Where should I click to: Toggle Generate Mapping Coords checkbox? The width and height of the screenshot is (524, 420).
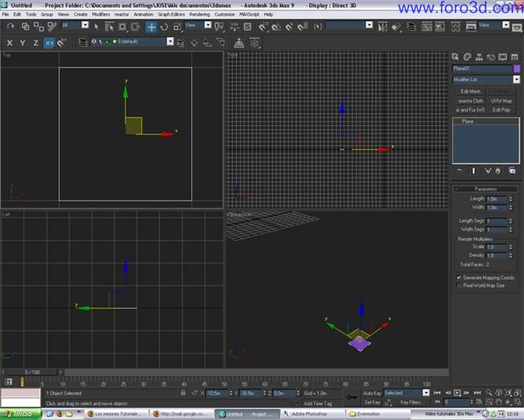[x=459, y=277]
